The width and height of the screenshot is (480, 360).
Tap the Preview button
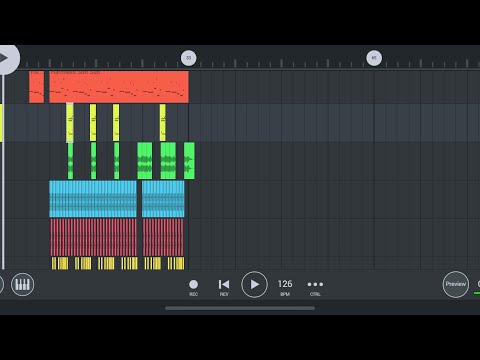(x=456, y=284)
